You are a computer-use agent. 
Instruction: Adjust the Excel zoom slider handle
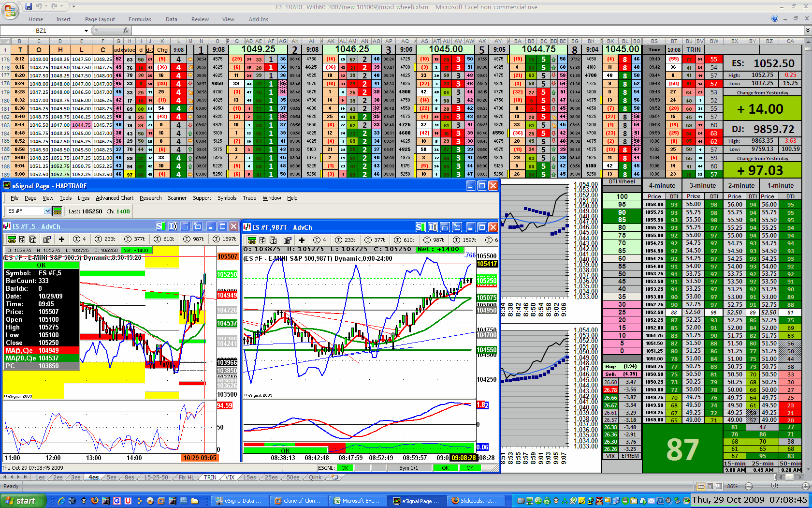pyautogui.click(x=774, y=486)
